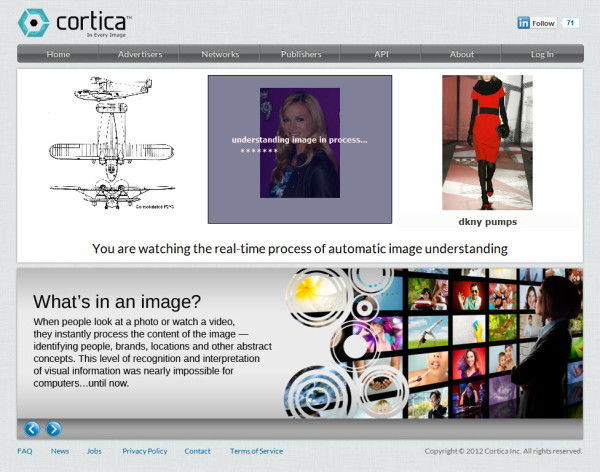This screenshot has height=472, width=600.
Task: Click Log In in the navigation bar
Action: point(542,54)
